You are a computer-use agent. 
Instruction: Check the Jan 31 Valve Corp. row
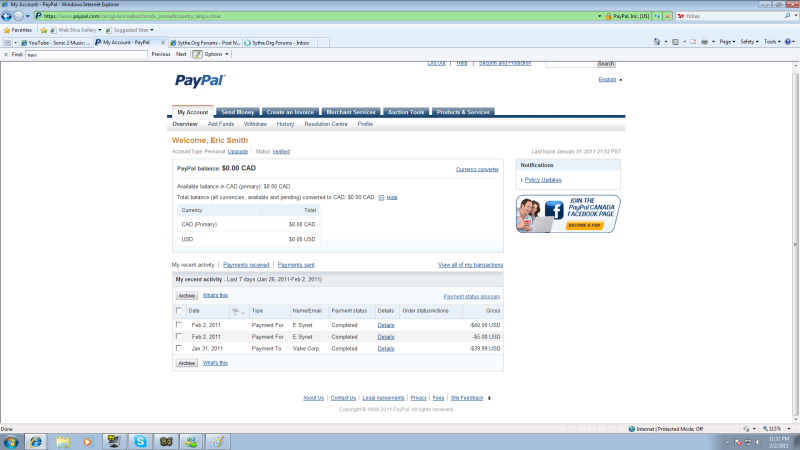point(179,348)
